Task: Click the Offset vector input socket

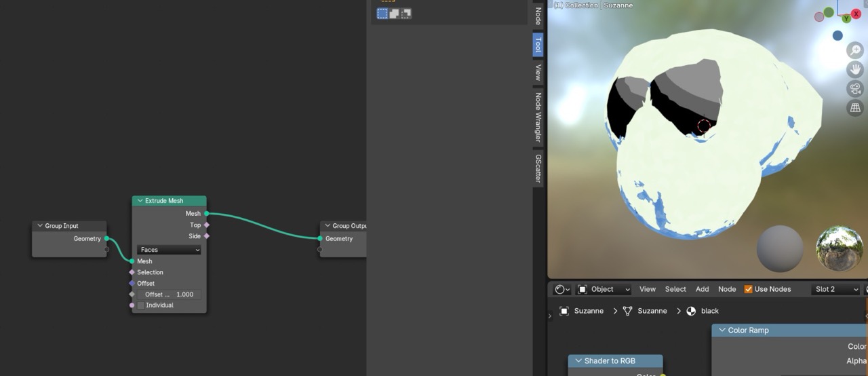Action: point(132,283)
